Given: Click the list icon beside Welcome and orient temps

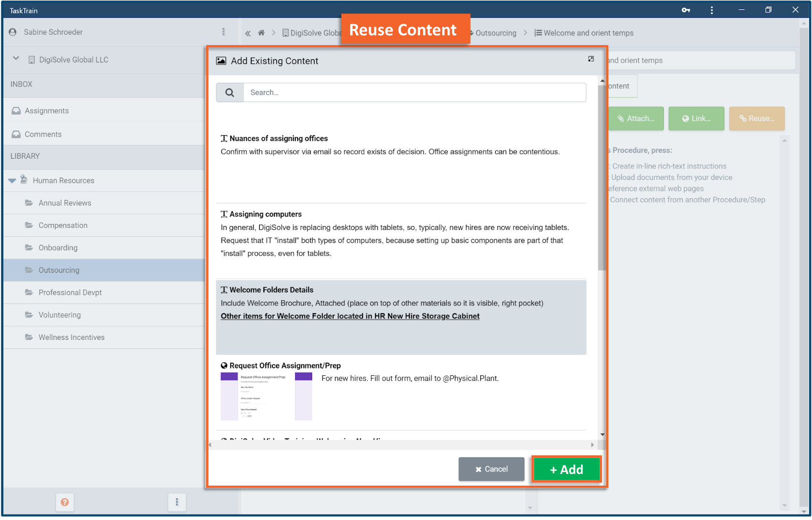Looking at the screenshot, I should pos(538,33).
